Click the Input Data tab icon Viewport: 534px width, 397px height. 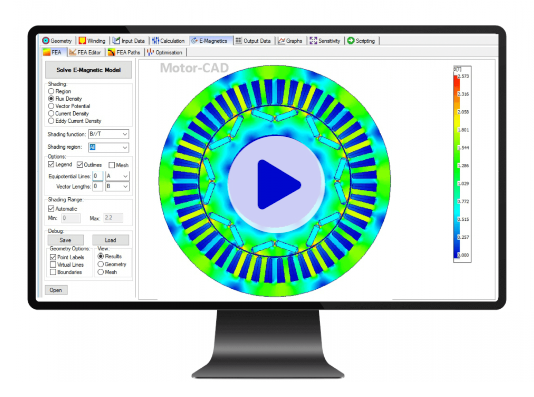click(x=116, y=41)
